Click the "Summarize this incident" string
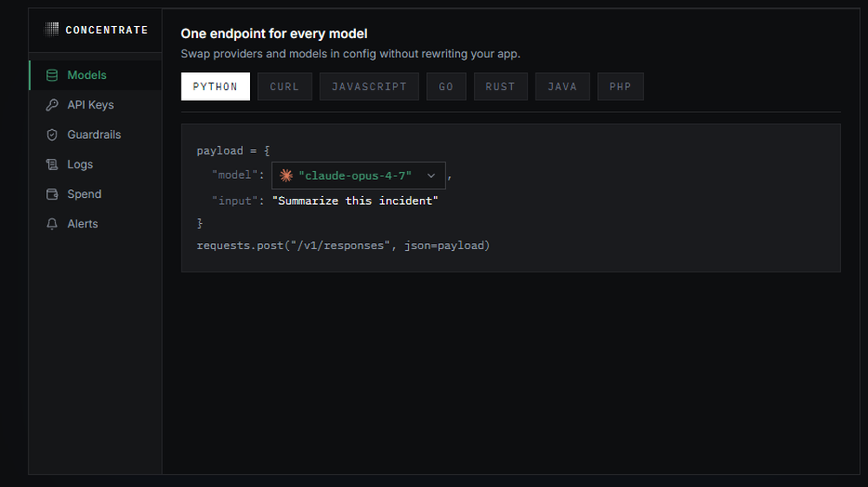This screenshot has width=868, height=487. tap(355, 201)
